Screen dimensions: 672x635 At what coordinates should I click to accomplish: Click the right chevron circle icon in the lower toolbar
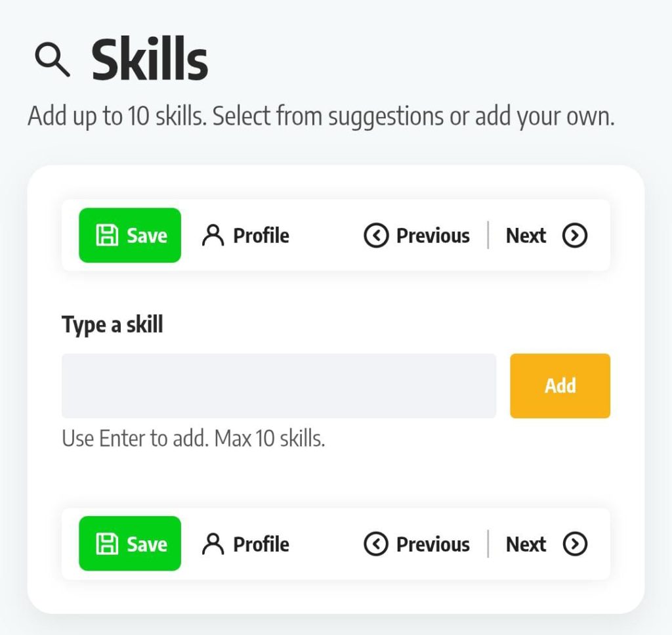(575, 544)
